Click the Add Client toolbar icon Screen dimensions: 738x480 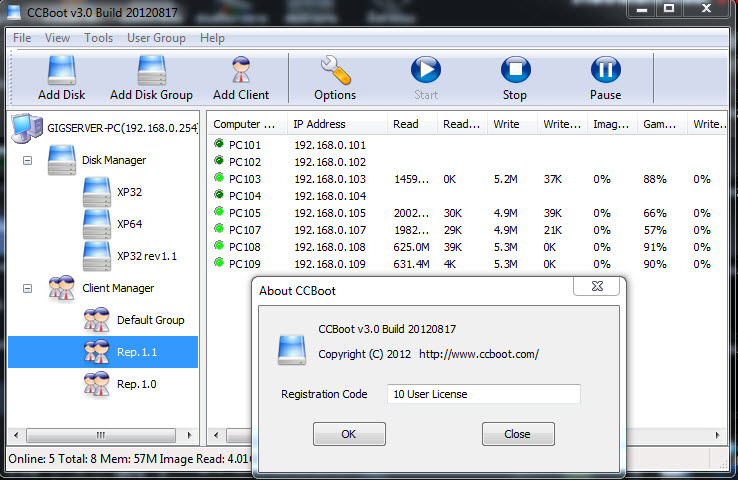(x=241, y=70)
